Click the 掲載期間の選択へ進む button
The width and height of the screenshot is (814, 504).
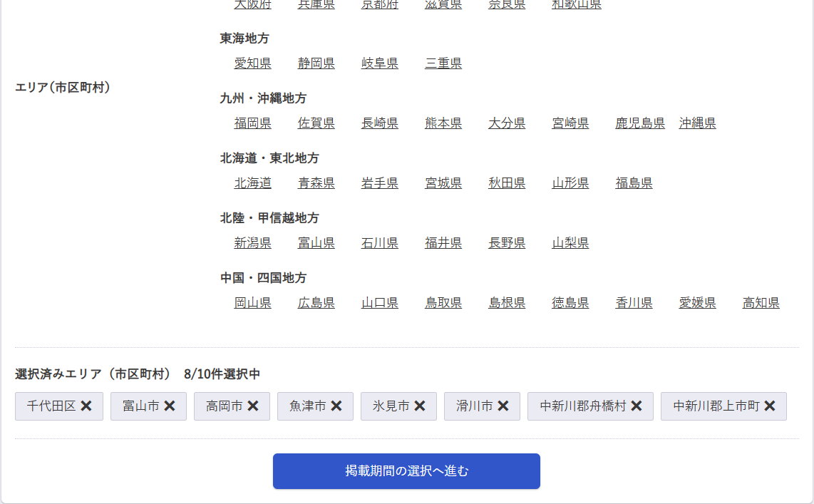406,471
